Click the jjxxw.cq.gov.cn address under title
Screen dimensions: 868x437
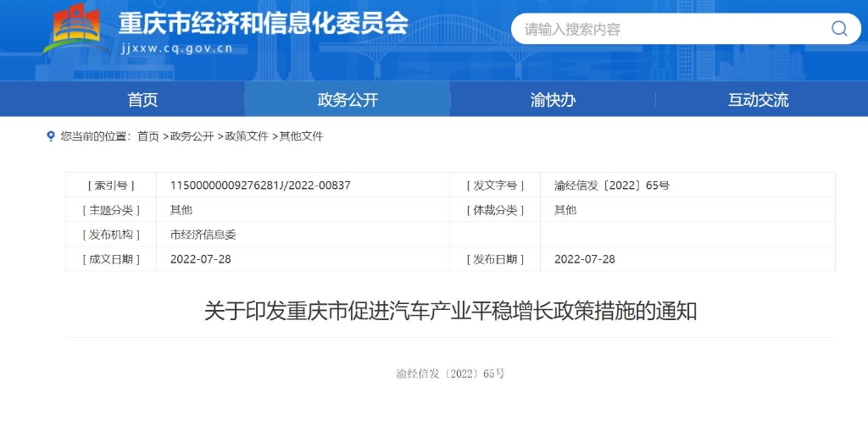point(176,48)
